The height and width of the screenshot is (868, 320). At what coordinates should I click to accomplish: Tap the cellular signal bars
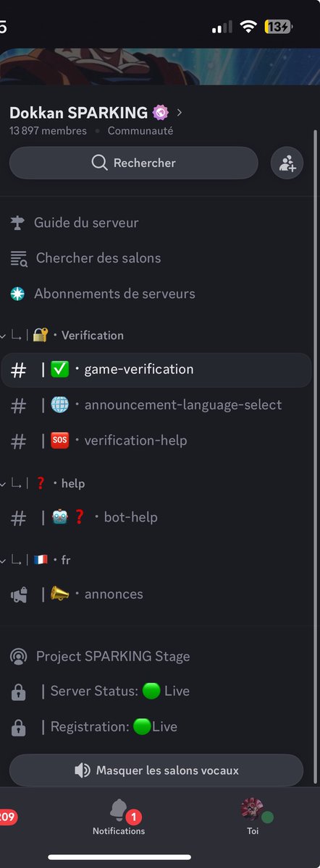click(222, 27)
